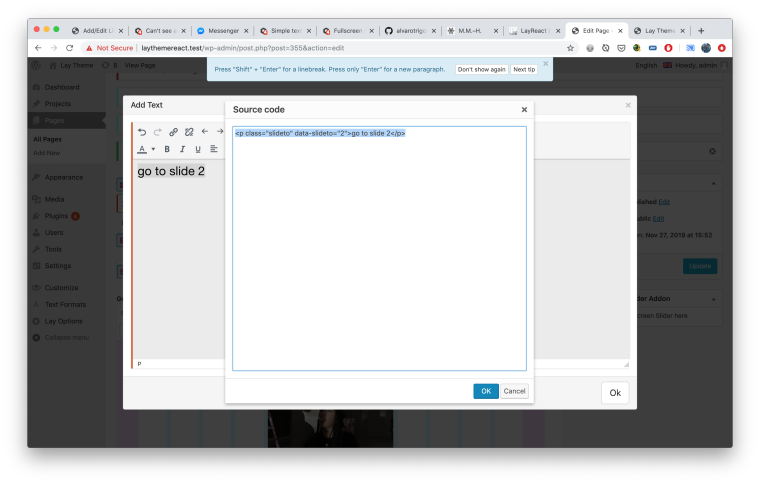Click the undo icon in text editor
The image size is (760, 484).
(x=142, y=131)
